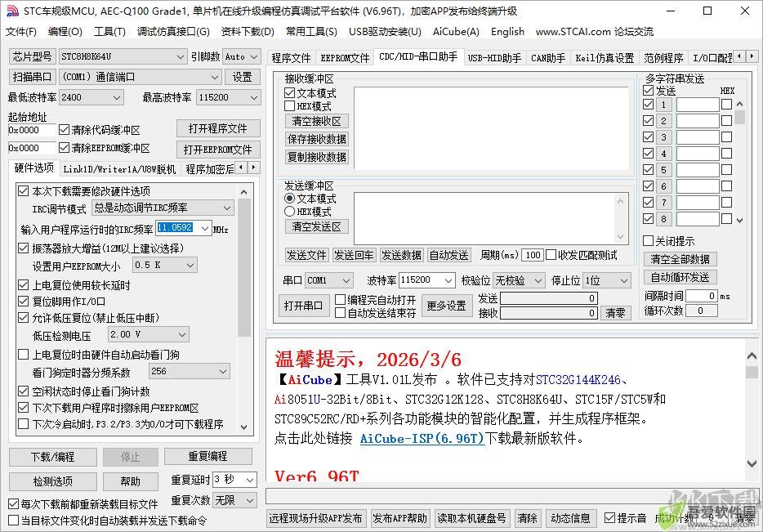Screen dimensions: 763x532
Task: Click right arrow of hardware options tab strip
Action: point(253,168)
